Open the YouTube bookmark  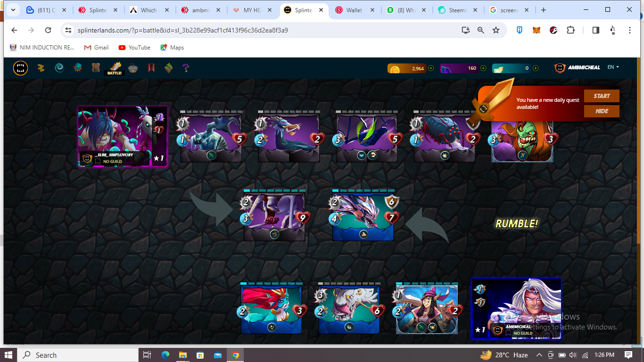(134, 48)
